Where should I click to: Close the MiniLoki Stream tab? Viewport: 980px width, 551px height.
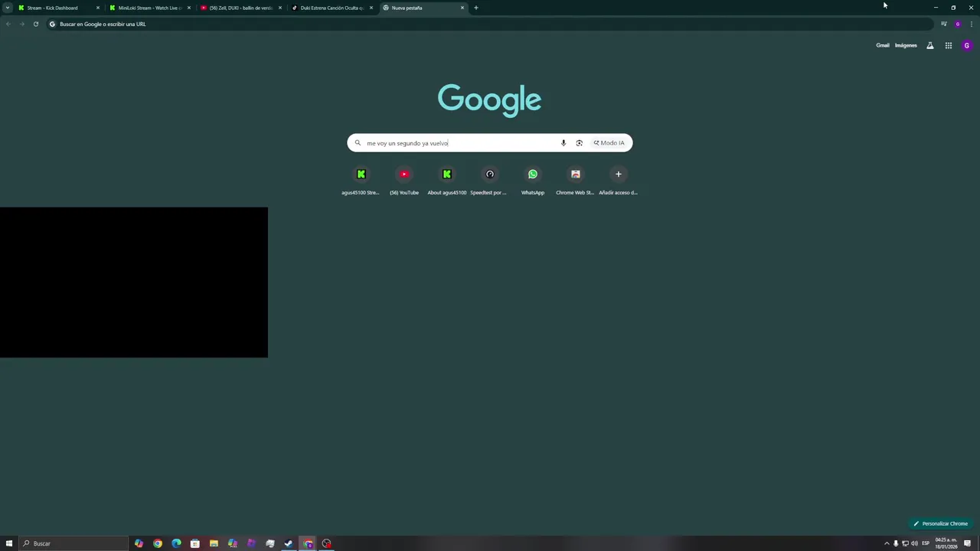click(x=189, y=8)
